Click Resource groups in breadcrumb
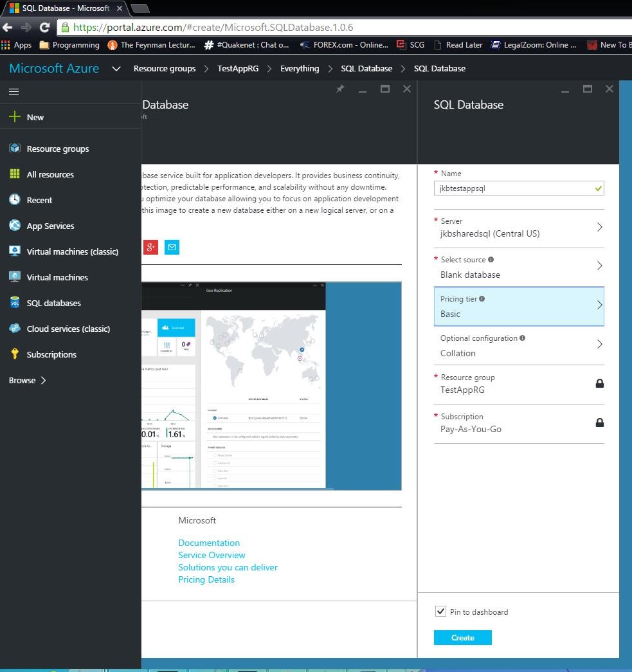Image resolution: width=632 pixels, height=672 pixels. 165,69
